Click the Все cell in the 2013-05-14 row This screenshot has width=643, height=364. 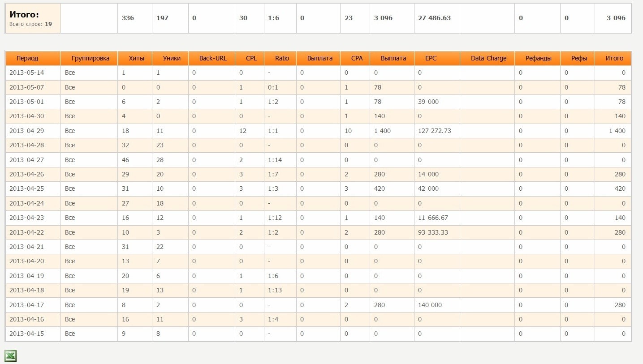(x=70, y=73)
